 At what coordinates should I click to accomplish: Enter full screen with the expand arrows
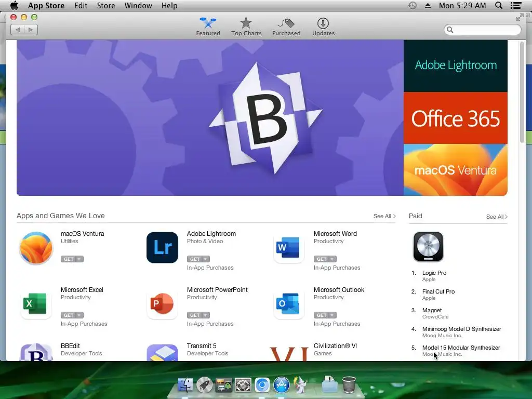520,18
